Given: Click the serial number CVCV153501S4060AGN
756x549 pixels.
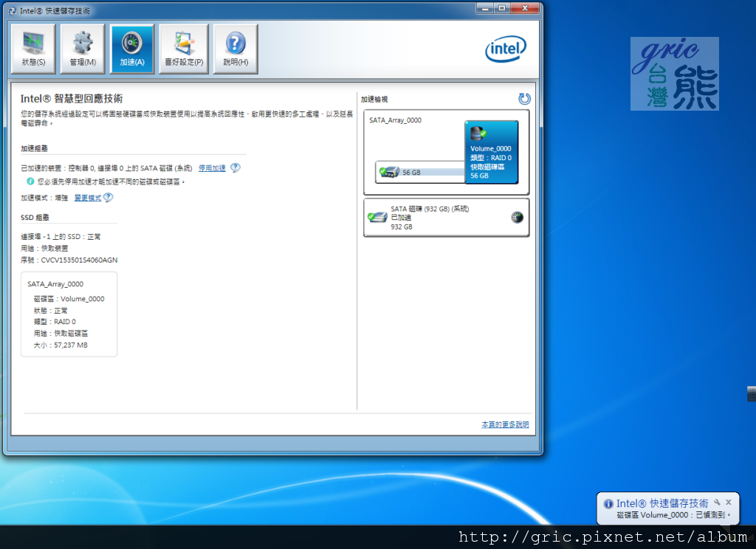Looking at the screenshot, I should [79, 260].
